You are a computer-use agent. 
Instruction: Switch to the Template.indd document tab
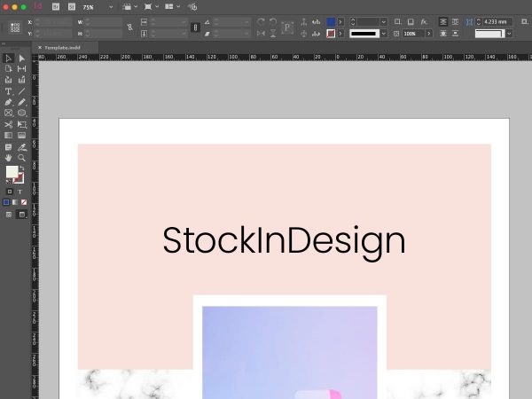[62, 48]
